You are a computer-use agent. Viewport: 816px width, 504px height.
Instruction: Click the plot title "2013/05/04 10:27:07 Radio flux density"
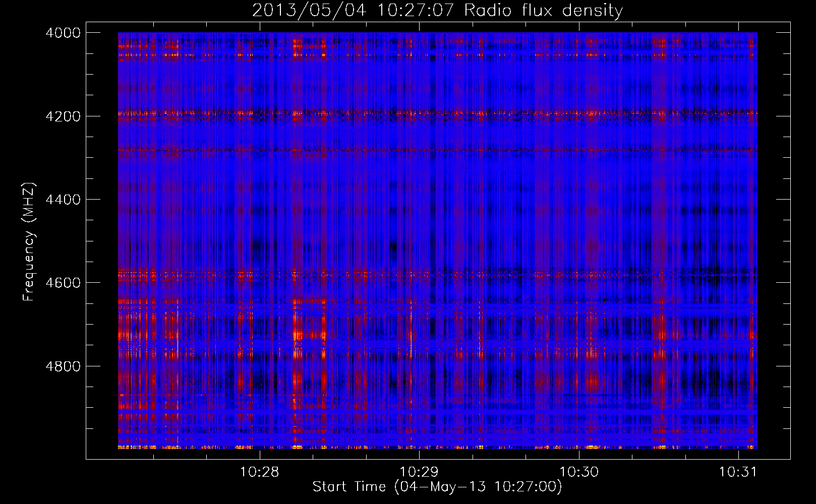tap(437, 11)
